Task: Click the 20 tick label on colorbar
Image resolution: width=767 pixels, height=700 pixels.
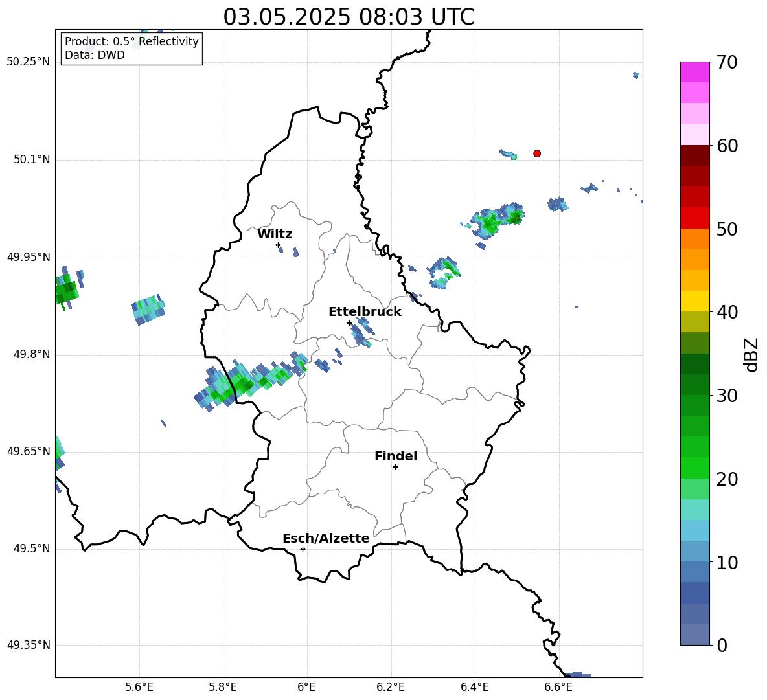Action: point(727,479)
